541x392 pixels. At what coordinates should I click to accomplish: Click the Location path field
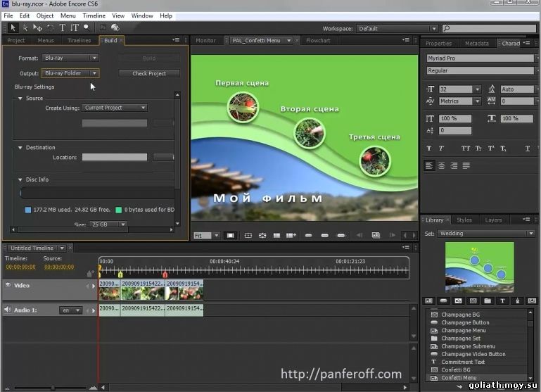point(114,157)
